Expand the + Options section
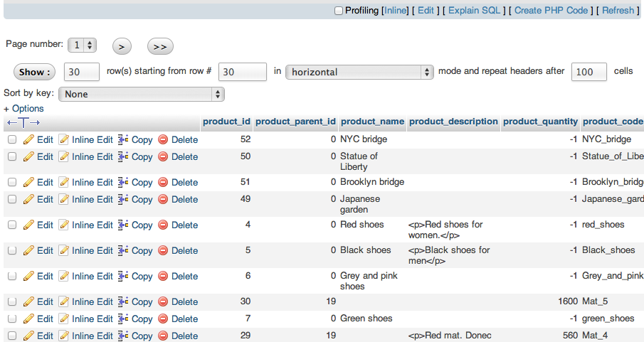The height and width of the screenshot is (342, 644). click(23, 109)
